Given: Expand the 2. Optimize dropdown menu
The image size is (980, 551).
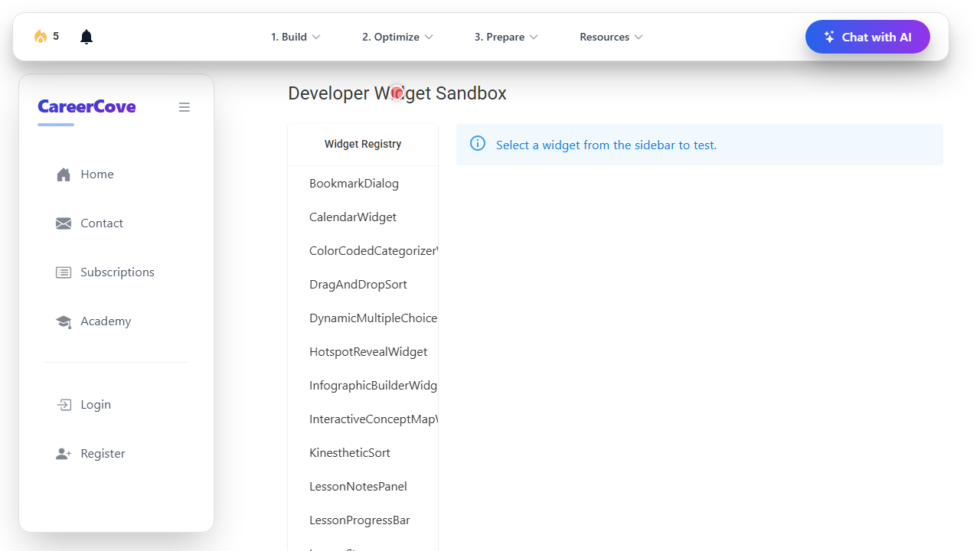Looking at the screenshot, I should tap(397, 37).
